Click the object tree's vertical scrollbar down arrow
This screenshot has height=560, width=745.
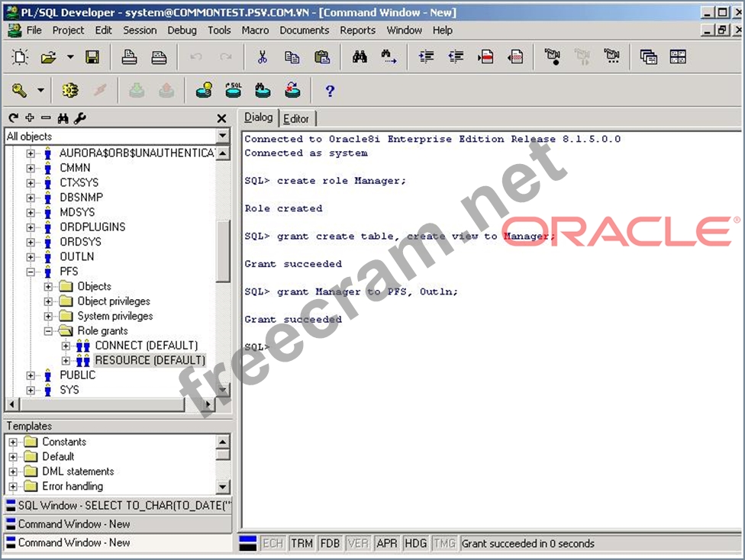pyautogui.click(x=222, y=390)
